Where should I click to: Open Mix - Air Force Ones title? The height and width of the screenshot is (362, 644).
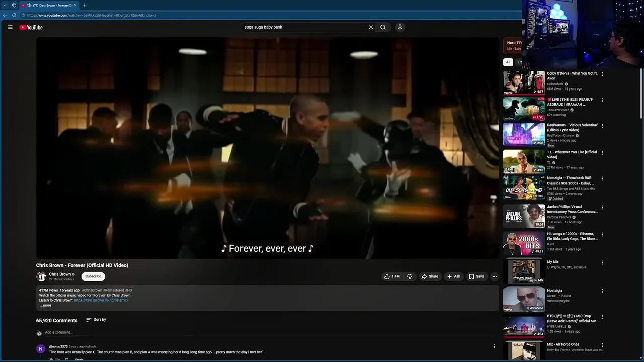(x=563, y=345)
